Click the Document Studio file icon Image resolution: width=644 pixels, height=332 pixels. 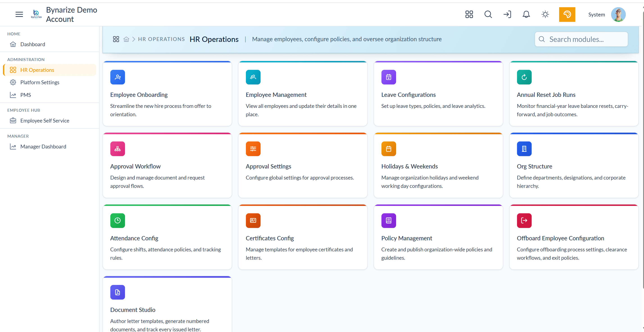tap(118, 292)
